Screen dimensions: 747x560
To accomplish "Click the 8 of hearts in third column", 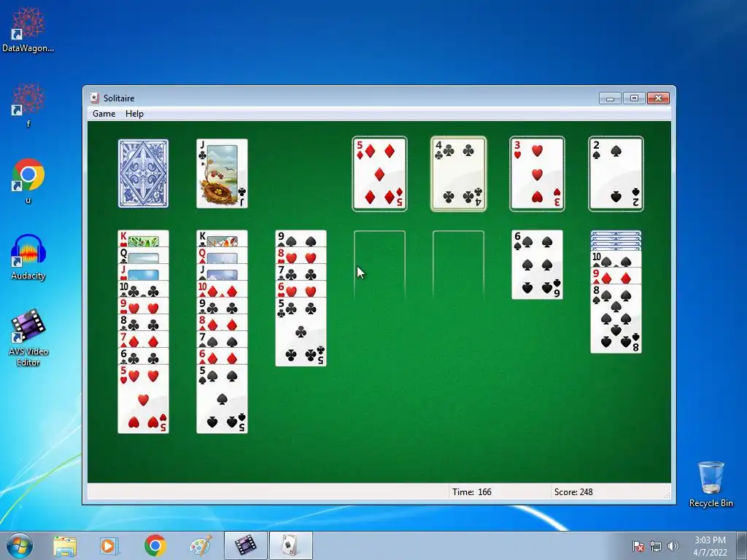I will point(301,255).
